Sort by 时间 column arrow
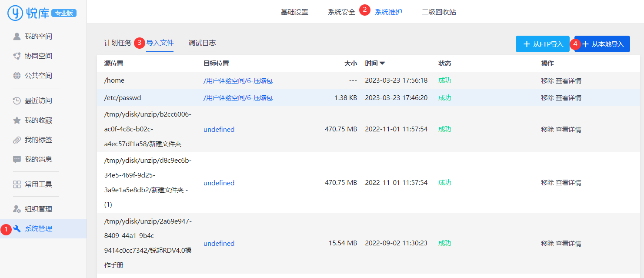This screenshot has height=278, width=644. coord(382,64)
